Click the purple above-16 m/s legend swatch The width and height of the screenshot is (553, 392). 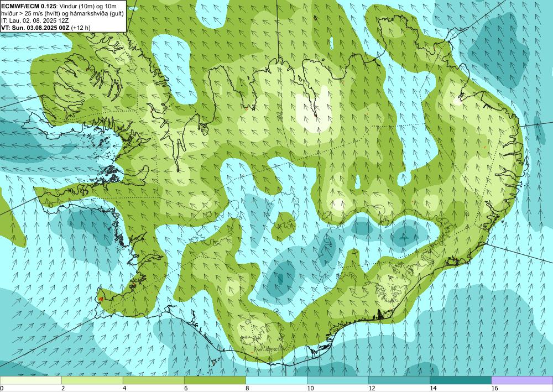tap(522, 380)
